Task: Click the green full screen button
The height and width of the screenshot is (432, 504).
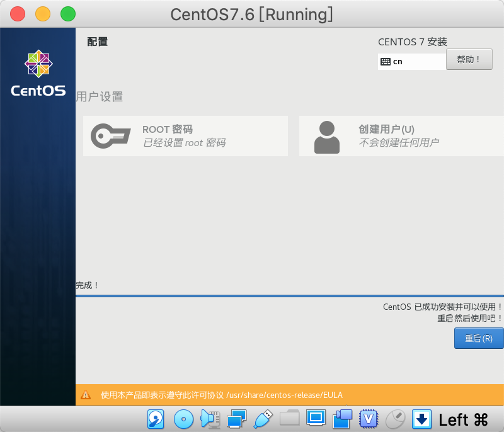Action: click(x=68, y=14)
